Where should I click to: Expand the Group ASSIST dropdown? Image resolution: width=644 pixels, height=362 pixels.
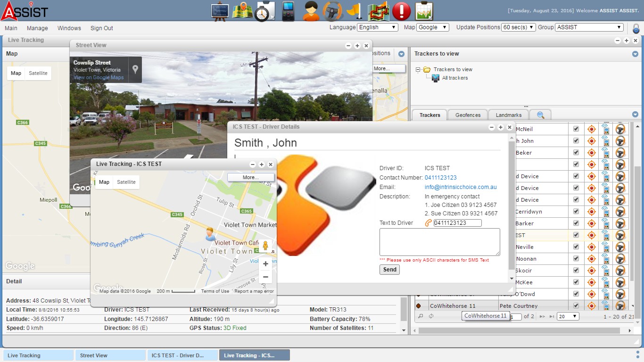tap(589, 27)
